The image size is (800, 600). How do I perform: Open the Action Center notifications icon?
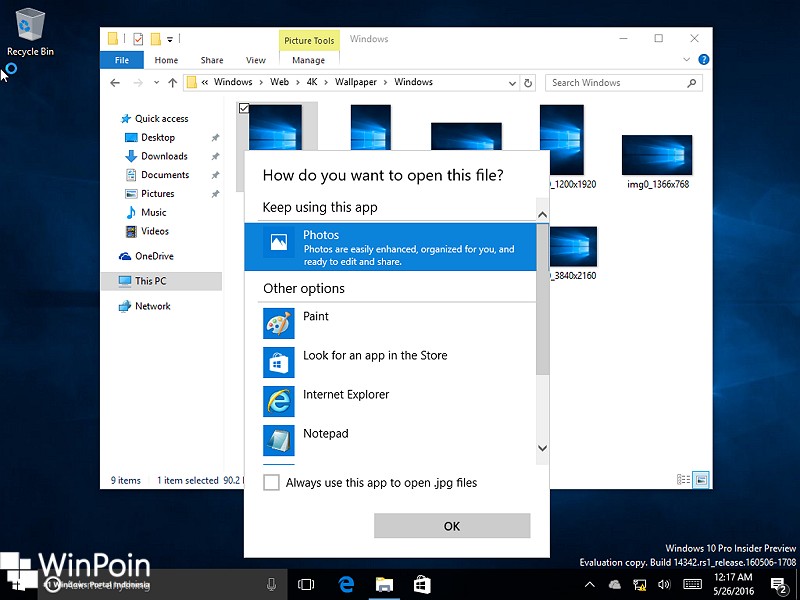coord(778,585)
